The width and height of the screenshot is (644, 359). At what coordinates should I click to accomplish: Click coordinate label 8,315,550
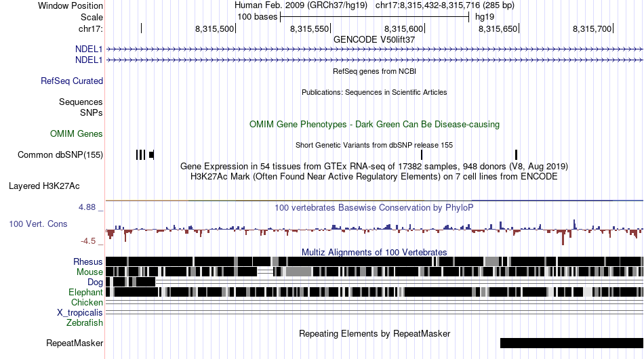coord(309,28)
